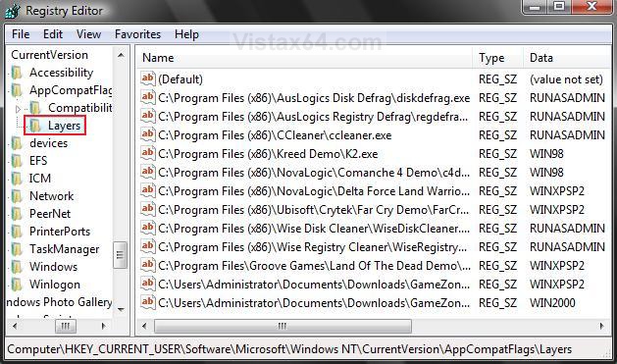
Task: Select the ccleaner.exe value name
Action: [x=275, y=135]
